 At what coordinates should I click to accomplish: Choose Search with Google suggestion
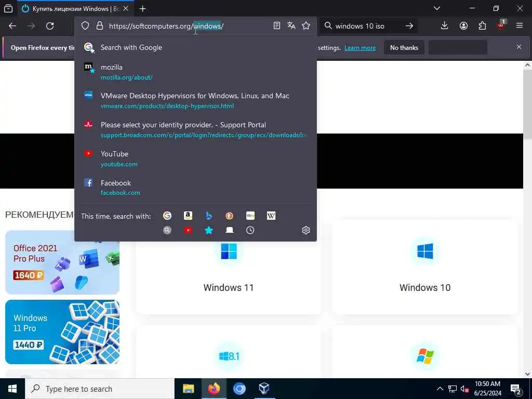(x=195, y=47)
